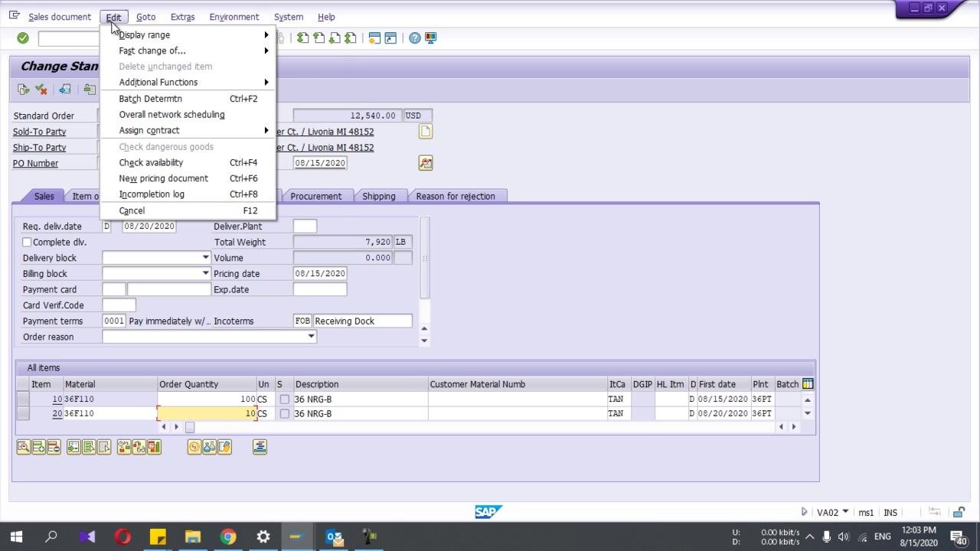The height and width of the screenshot is (551, 980).
Task: Toggle the S checkbox for item 10
Action: coord(285,399)
